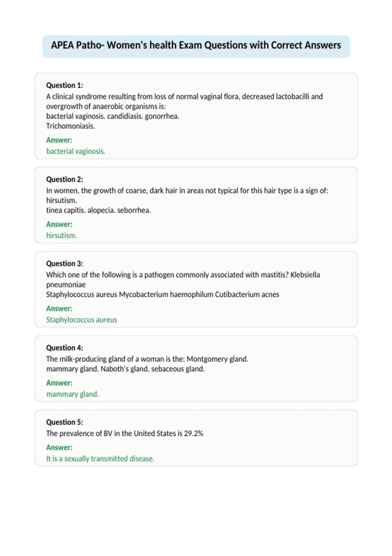Screen dimensions: 392x556
Task: Click the green 'Staphylococcus aureus' answer
Action: tap(82, 320)
